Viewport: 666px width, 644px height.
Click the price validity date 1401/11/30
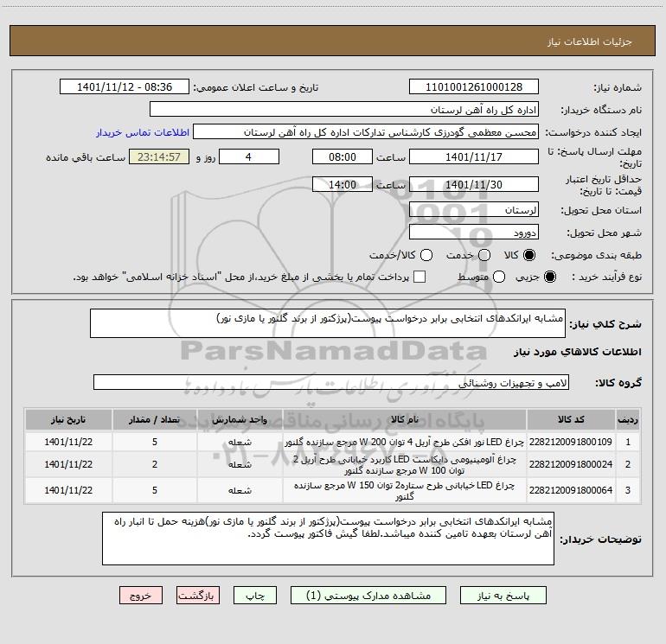click(x=474, y=185)
